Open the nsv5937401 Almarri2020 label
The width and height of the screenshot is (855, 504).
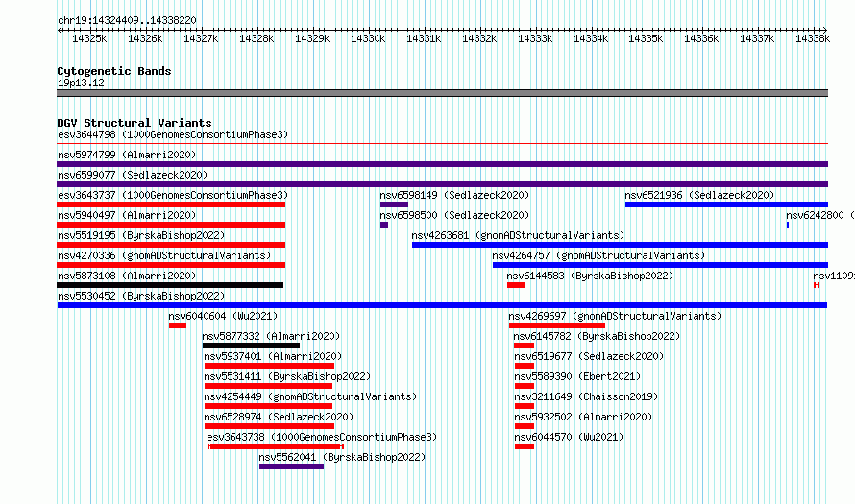pos(273,356)
